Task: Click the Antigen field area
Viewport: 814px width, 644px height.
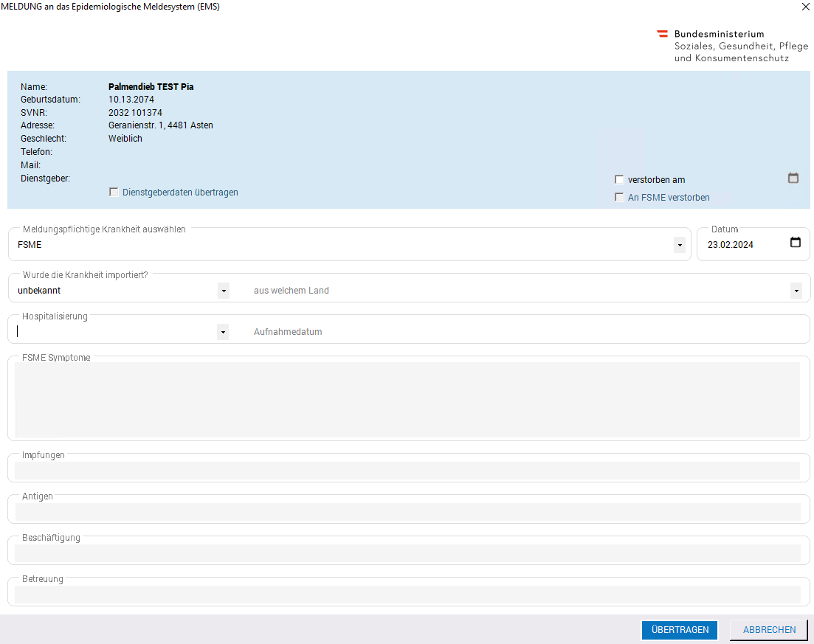Action: [407, 512]
